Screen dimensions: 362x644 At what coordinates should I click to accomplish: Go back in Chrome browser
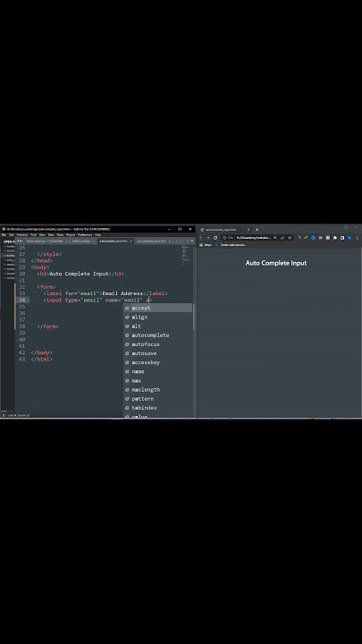[x=201, y=237]
